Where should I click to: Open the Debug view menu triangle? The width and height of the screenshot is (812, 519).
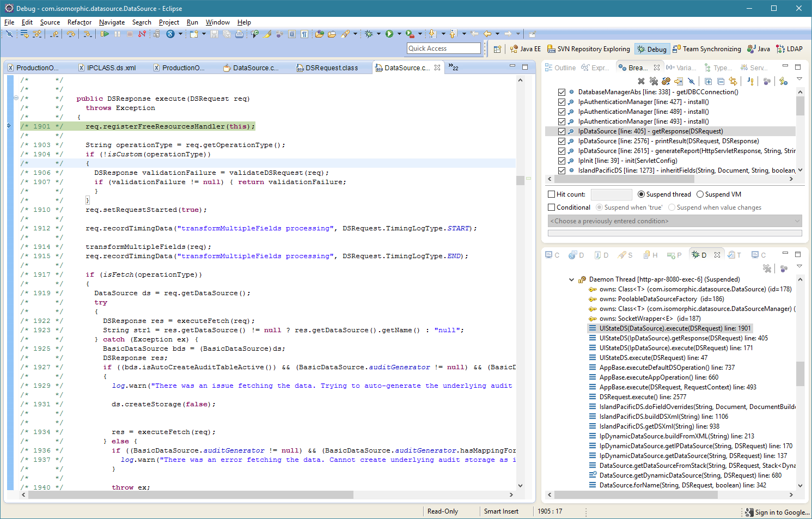click(799, 266)
